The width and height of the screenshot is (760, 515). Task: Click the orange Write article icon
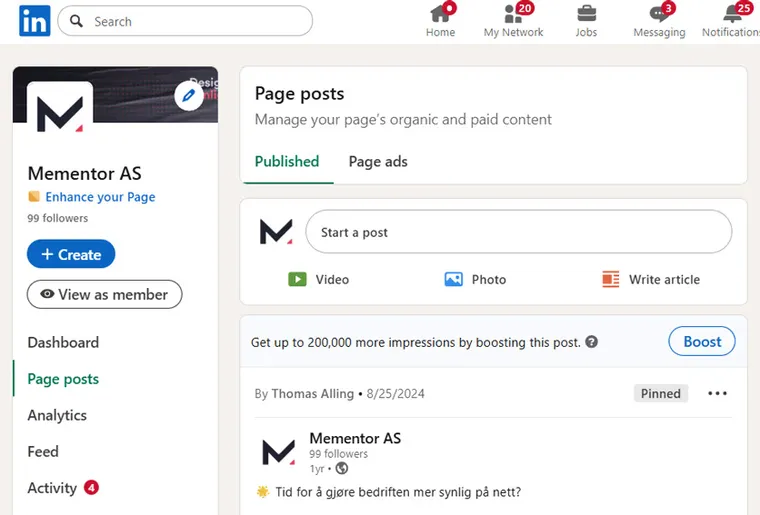pyautogui.click(x=611, y=279)
